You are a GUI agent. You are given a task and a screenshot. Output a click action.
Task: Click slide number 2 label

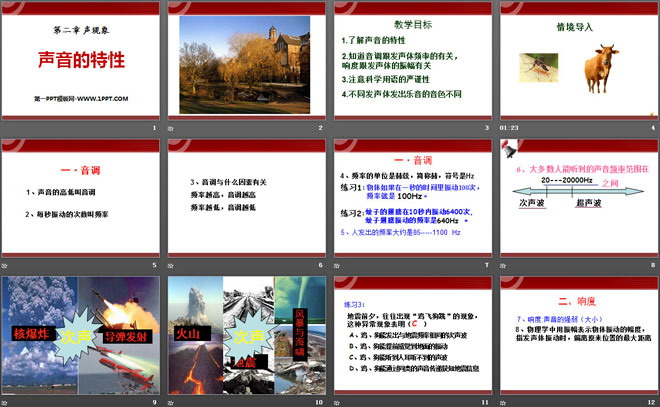pos(321,128)
